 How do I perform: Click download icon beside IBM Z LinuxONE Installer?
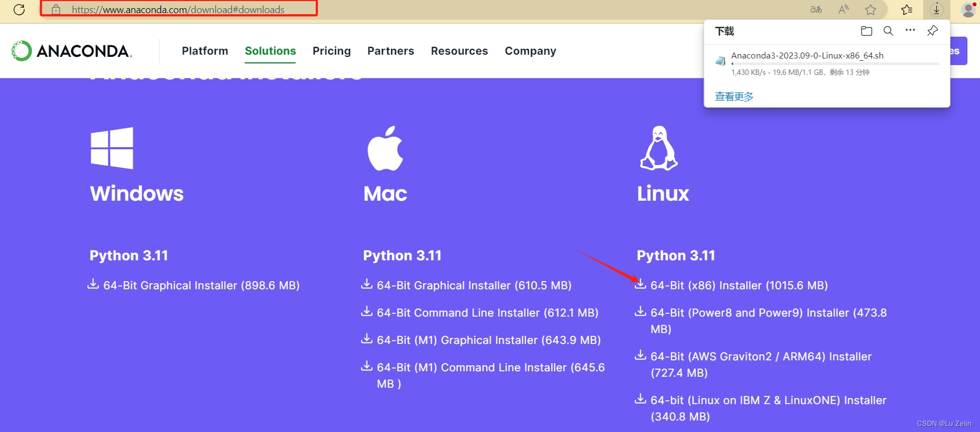[641, 399]
